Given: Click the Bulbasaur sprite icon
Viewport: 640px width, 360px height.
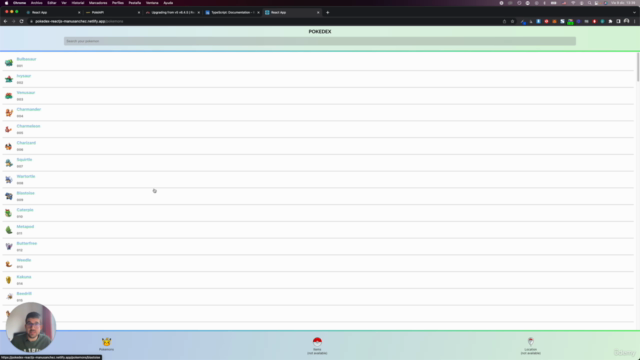Looking at the screenshot, I should point(9,62).
